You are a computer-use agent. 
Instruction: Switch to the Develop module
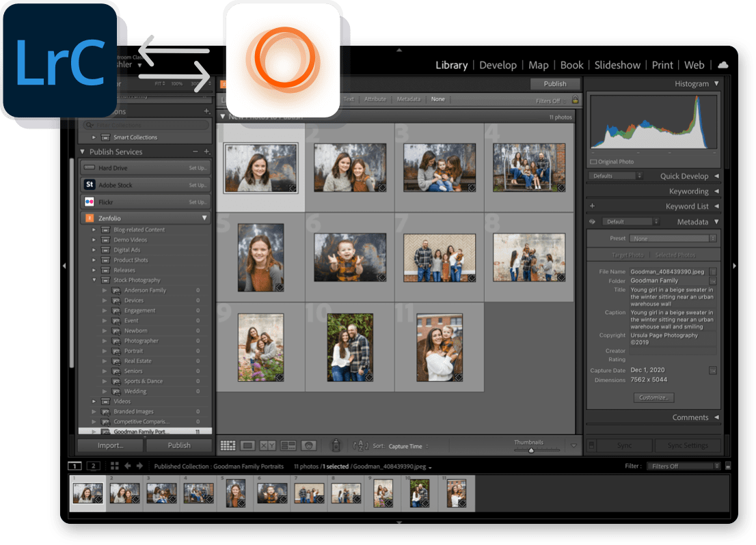[498, 65]
